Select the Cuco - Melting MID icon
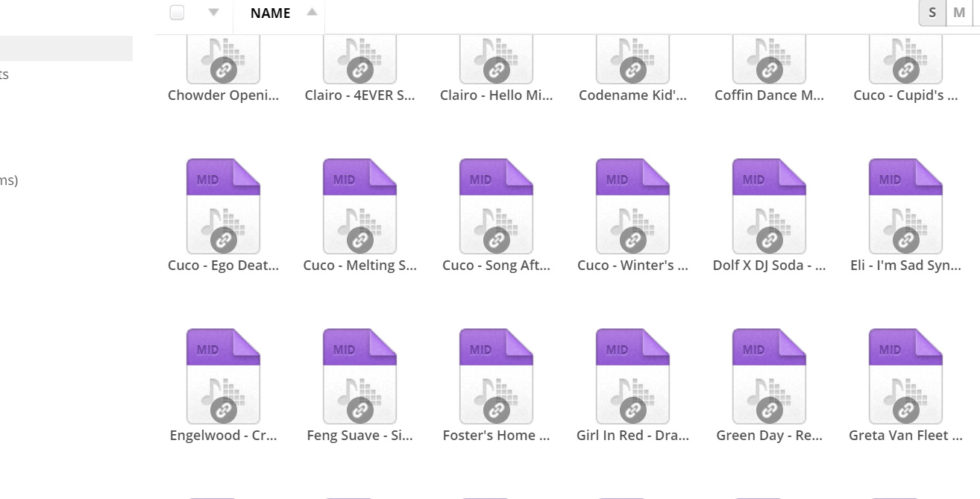The width and height of the screenshot is (980, 499). pos(359,206)
